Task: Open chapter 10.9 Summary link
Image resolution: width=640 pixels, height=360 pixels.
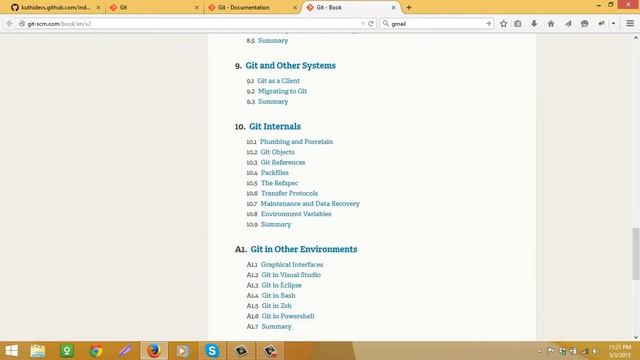Action: 276,224
